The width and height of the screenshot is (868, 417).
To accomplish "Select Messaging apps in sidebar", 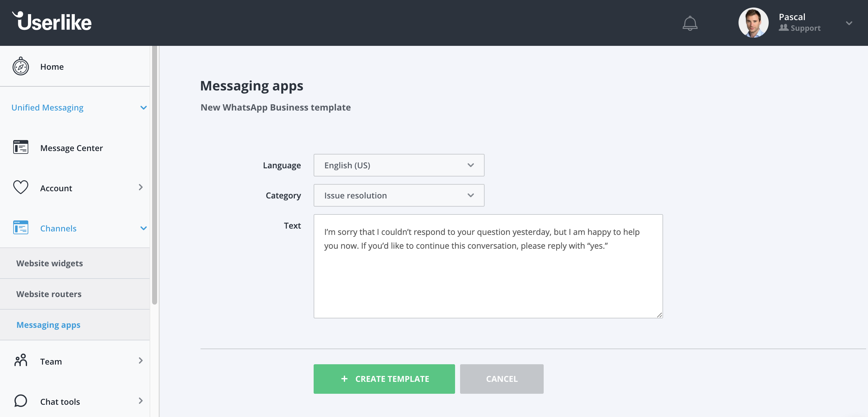I will click(x=75, y=325).
